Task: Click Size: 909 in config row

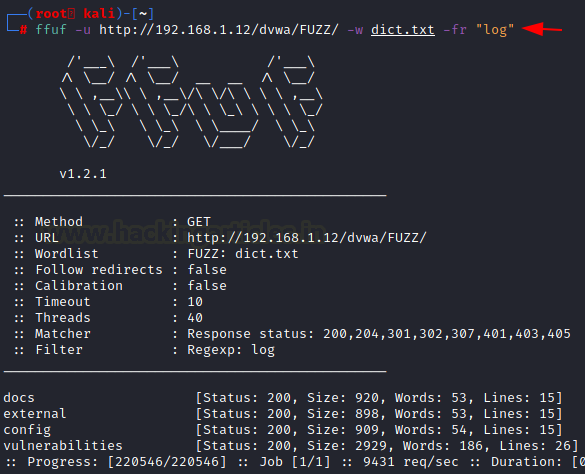Action: pos(343,430)
